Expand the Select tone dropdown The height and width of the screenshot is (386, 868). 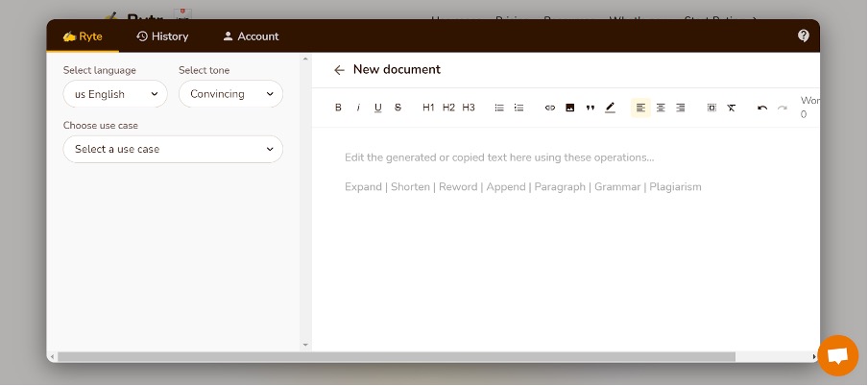pyautogui.click(x=230, y=94)
